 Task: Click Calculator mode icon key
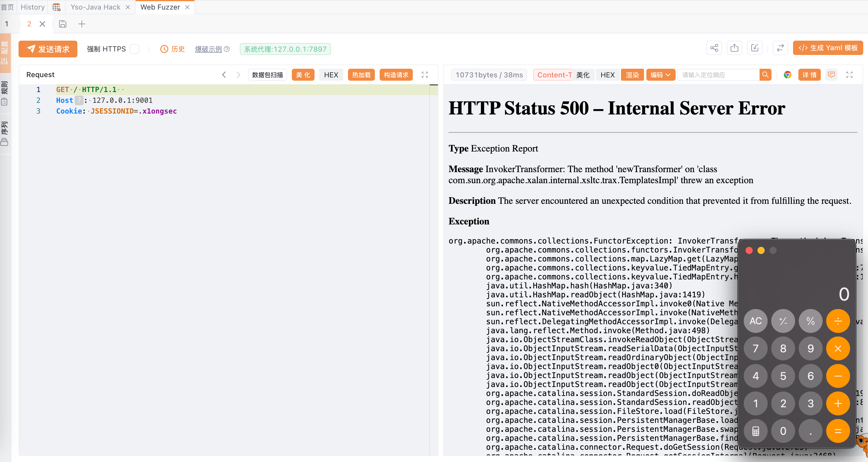coord(755,431)
